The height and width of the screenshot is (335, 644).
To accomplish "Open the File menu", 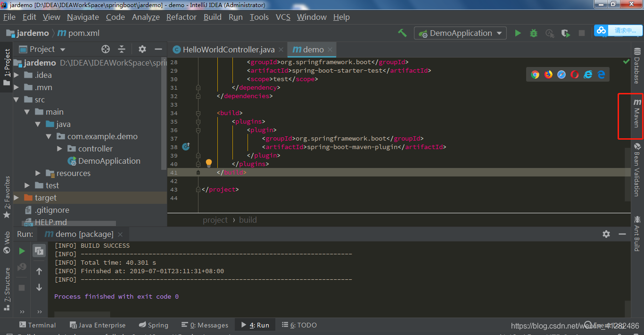I will (x=9, y=17).
